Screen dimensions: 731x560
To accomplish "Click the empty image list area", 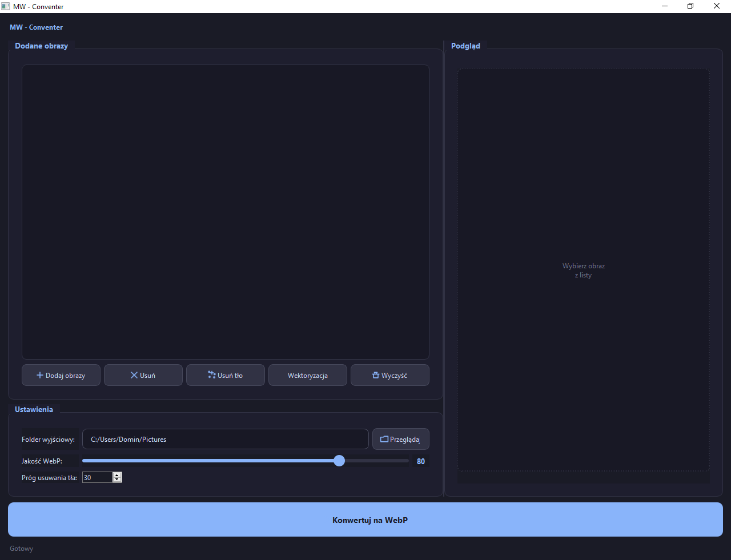I will tap(226, 212).
